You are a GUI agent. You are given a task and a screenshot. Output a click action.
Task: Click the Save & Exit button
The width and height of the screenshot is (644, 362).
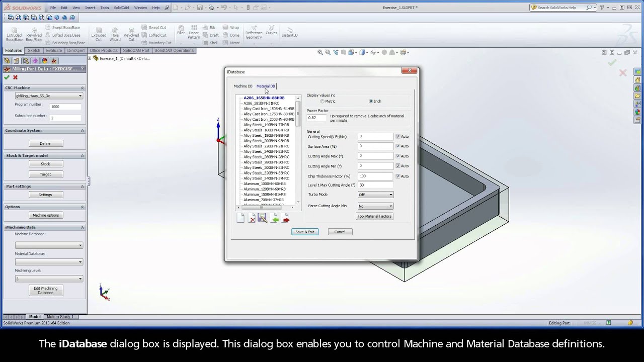tap(305, 232)
